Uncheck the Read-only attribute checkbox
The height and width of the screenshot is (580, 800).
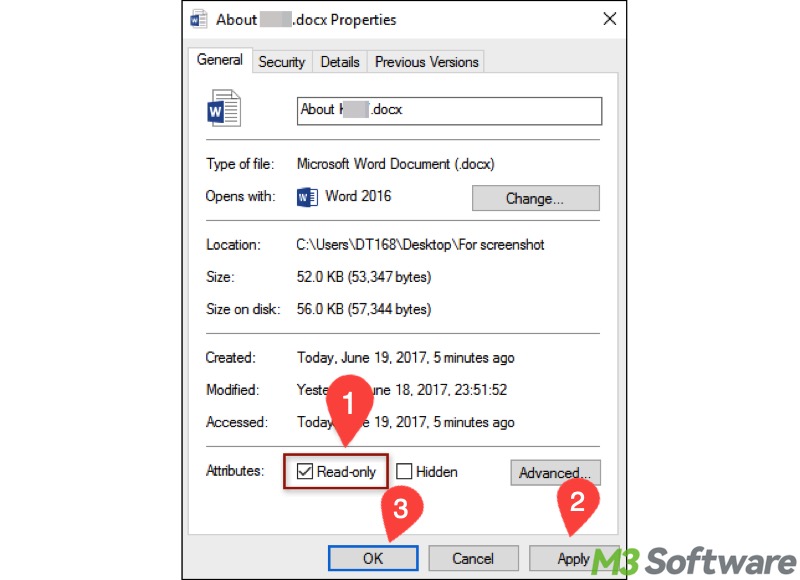tap(305, 471)
